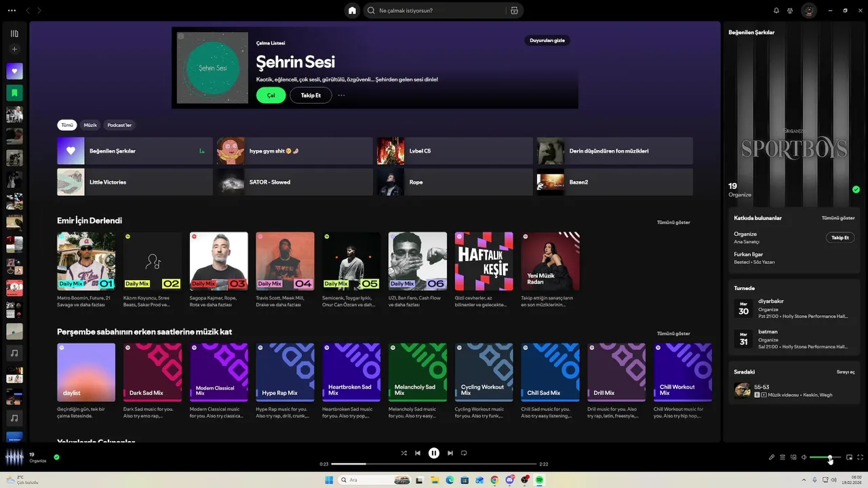Hide announcements with Duyuruları gizle

[547, 40]
